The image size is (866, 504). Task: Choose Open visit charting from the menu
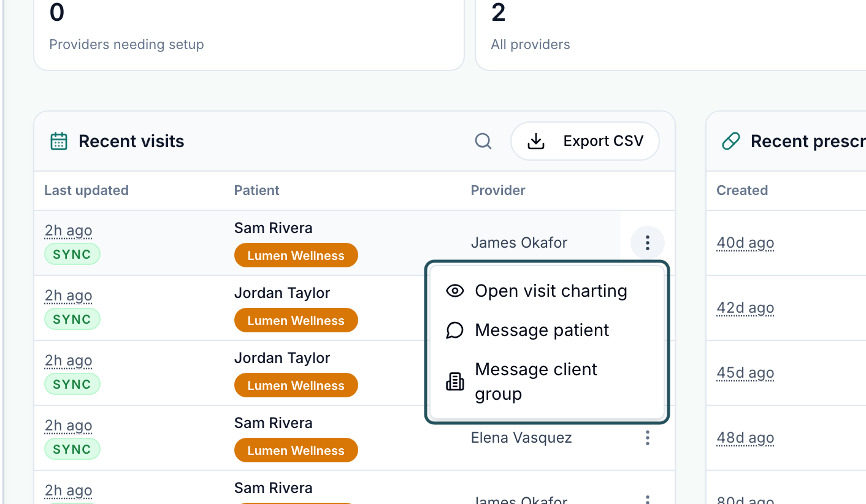[x=546, y=291]
